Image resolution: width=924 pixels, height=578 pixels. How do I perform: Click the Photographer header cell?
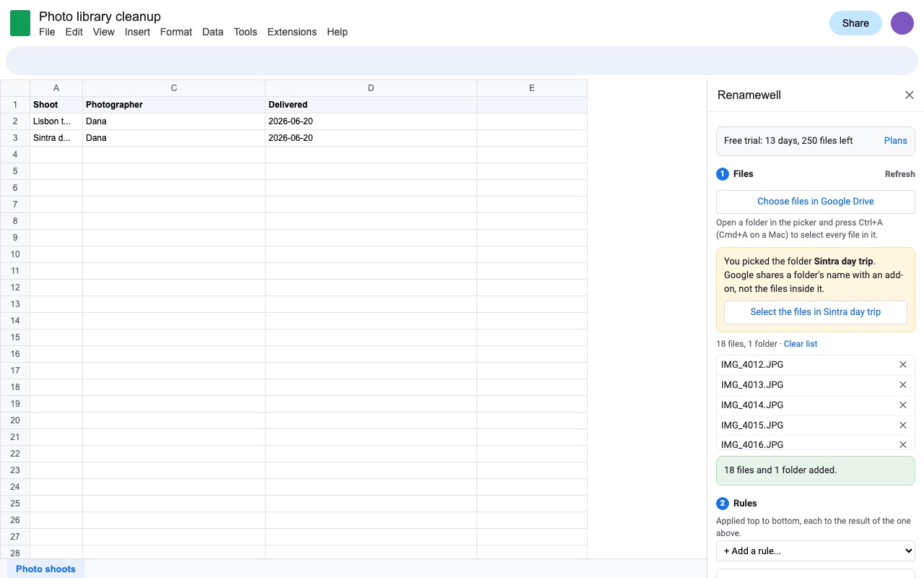point(174,105)
